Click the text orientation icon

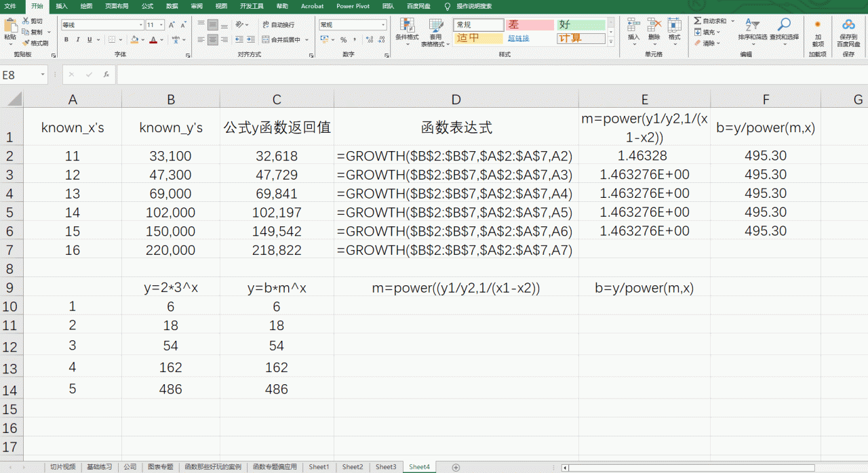click(239, 25)
